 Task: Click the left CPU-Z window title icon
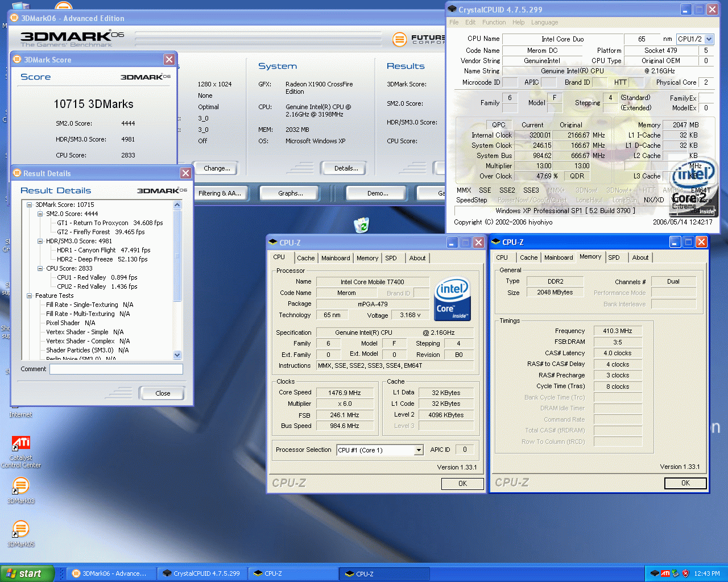click(274, 243)
